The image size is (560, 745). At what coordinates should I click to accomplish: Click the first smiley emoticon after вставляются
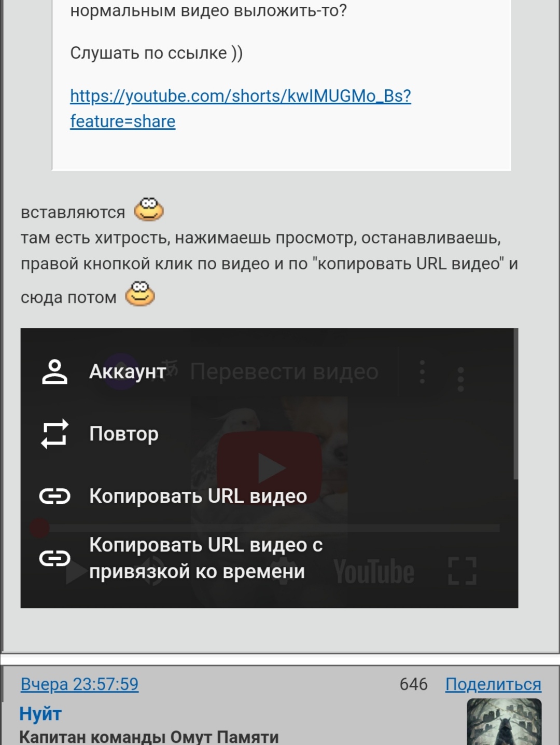click(149, 210)
